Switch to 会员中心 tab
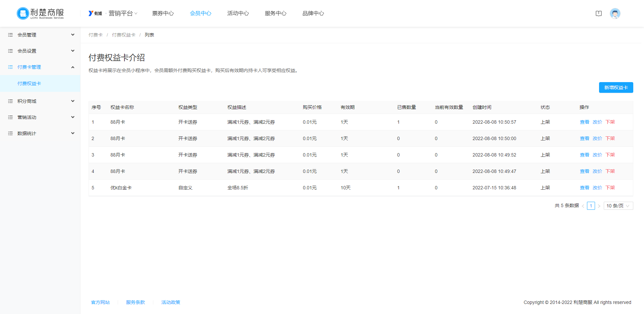This screenshot has height=314, width=644. click(201, 13)
